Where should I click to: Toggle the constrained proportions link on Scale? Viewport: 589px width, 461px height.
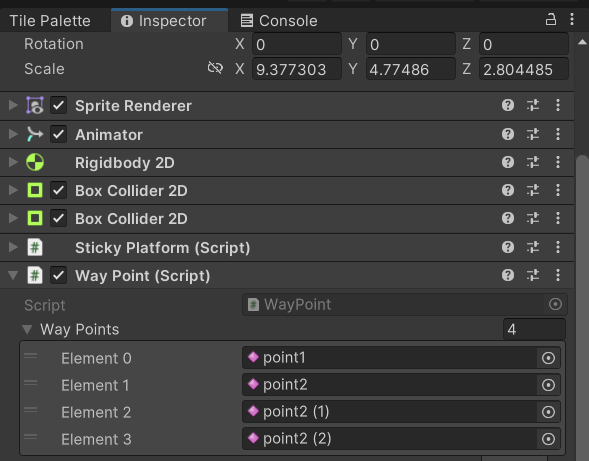pyautogui.click(x=215, y=68)
